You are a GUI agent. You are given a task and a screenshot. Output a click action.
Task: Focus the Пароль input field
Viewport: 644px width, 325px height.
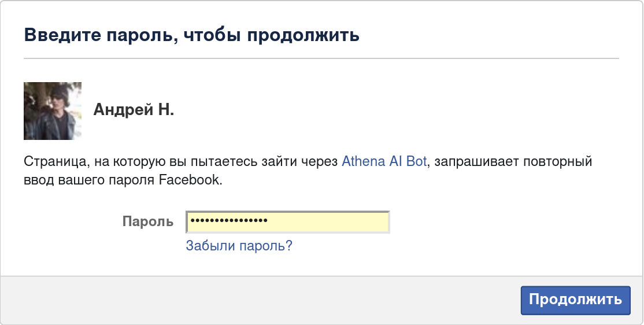click(x=287, y=221)
